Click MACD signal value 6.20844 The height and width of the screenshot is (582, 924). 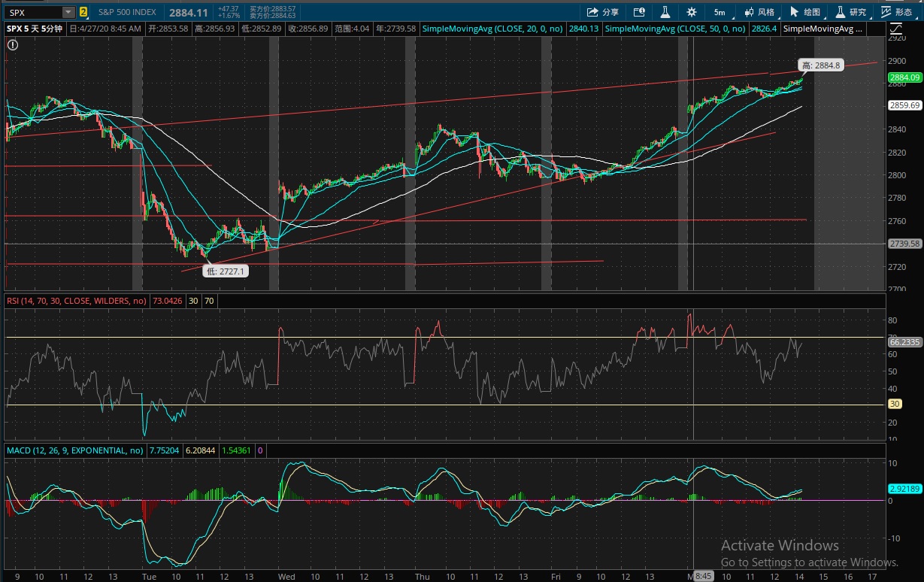pyautogui.click(x=199, y=450)
